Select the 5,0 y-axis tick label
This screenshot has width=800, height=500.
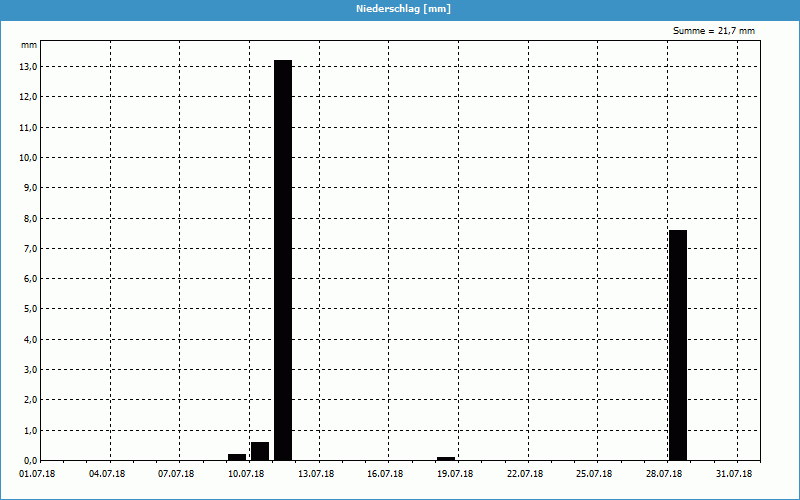click(x=30, y=309)
